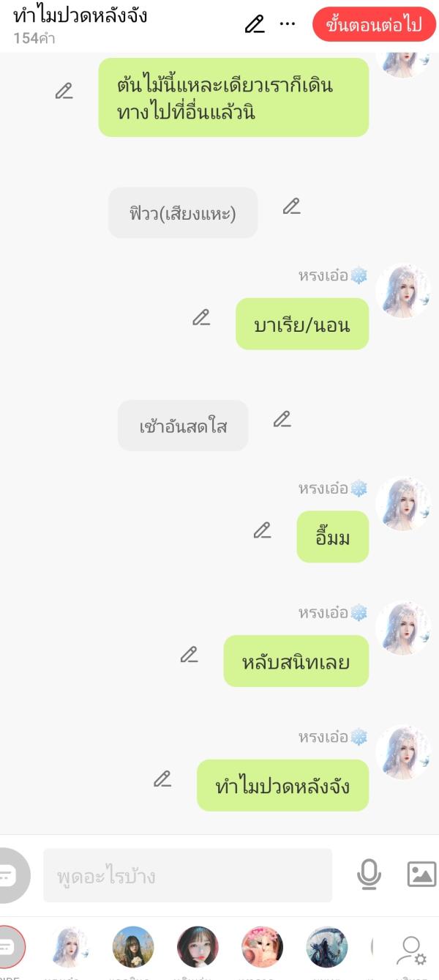Edit the เช้าอันสดใส narration pencil icon
The image size is (439, 980).
[x=282, y=419]
